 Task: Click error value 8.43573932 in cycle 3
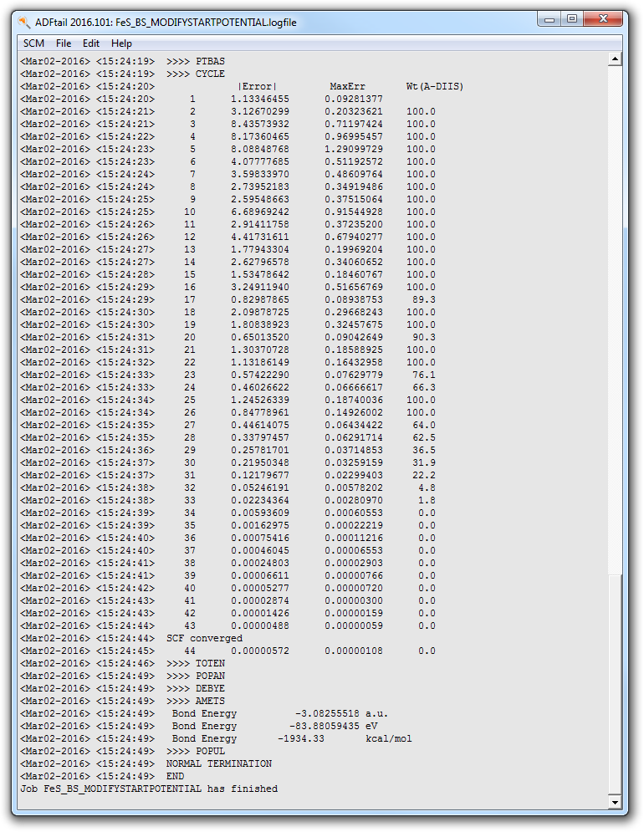tap(260, 124)
